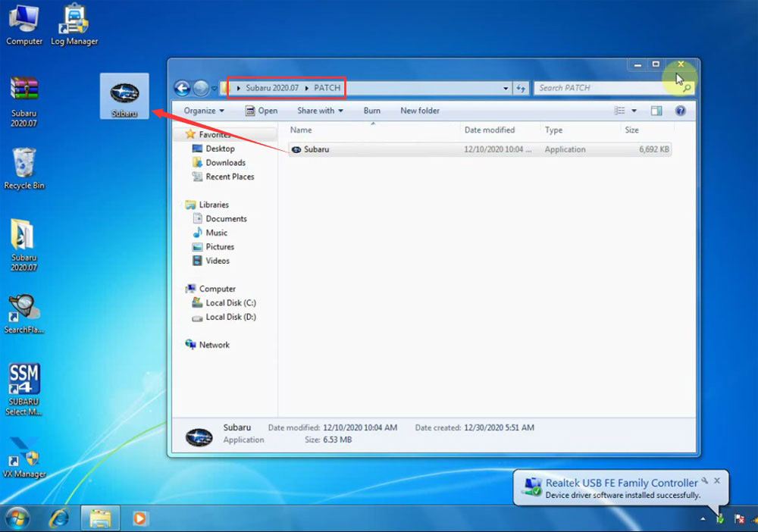The image size is (758, 532).
Task: Sort by Name column header
Action: click(373, 130)
